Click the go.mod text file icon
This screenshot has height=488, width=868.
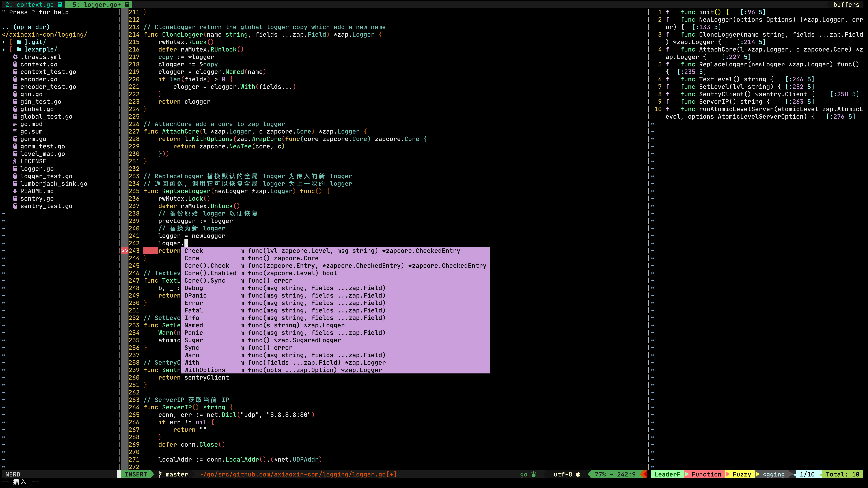(15, 124)
